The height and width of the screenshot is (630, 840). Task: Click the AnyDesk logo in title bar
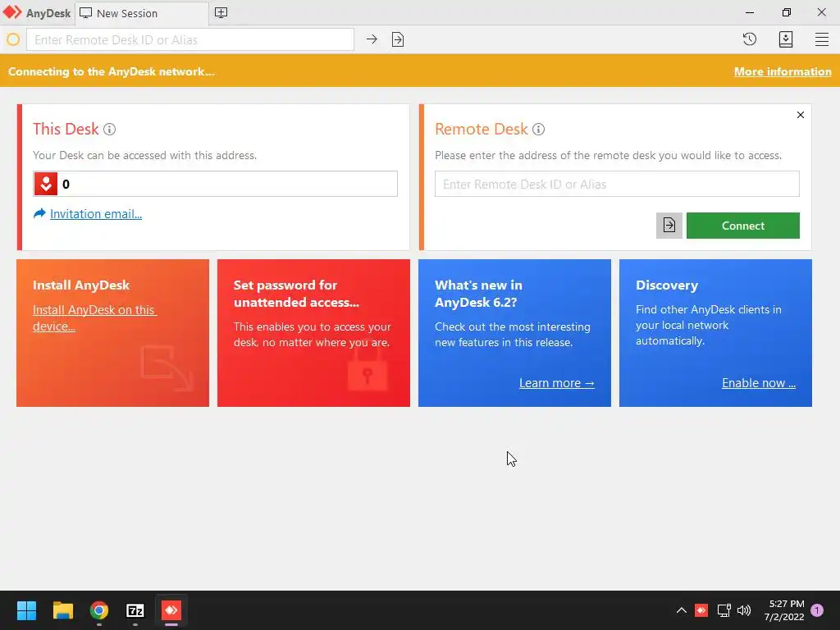(12, 12)
